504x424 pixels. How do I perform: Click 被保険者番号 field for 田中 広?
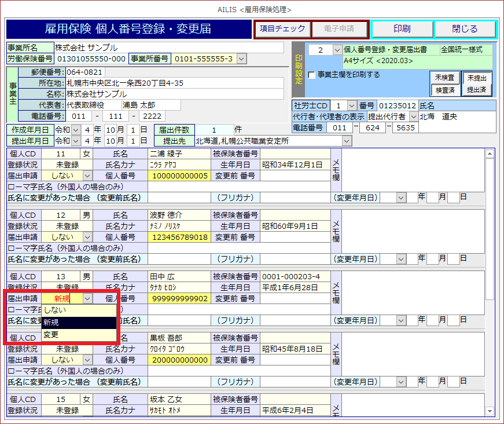click(x=295, y=276)
